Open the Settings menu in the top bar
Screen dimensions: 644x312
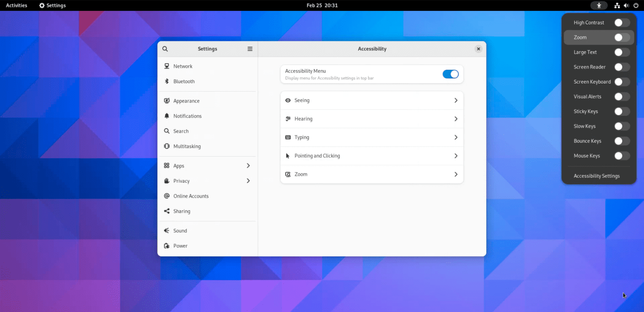[52, 5]
